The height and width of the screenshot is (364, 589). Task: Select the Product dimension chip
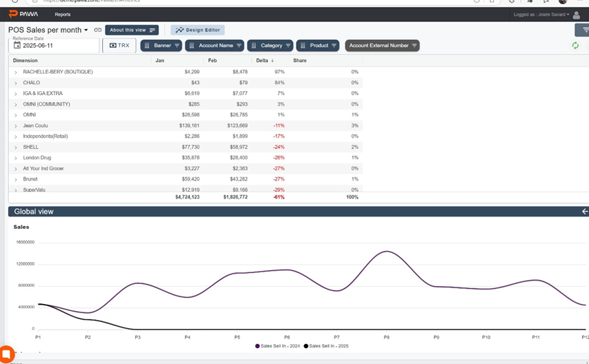pyautogui.click(x=318, y=45)
